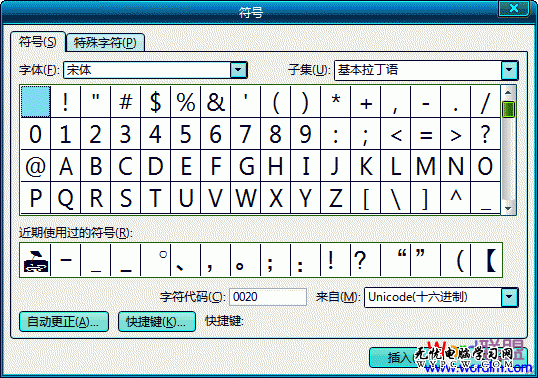
Task: Select the letter T cell
Action: (x=155, y=198)
